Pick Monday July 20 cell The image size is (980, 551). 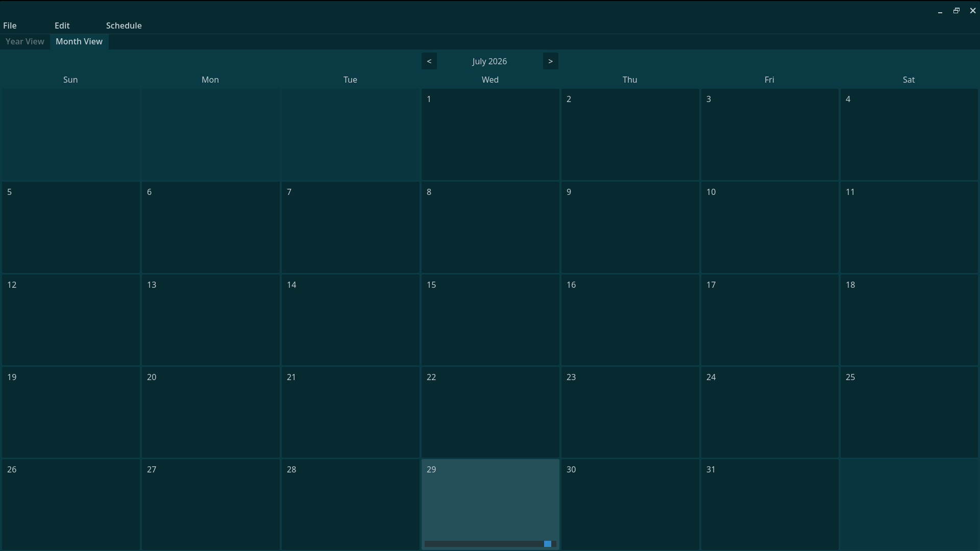pyautogui.click(x=210, y=412)
